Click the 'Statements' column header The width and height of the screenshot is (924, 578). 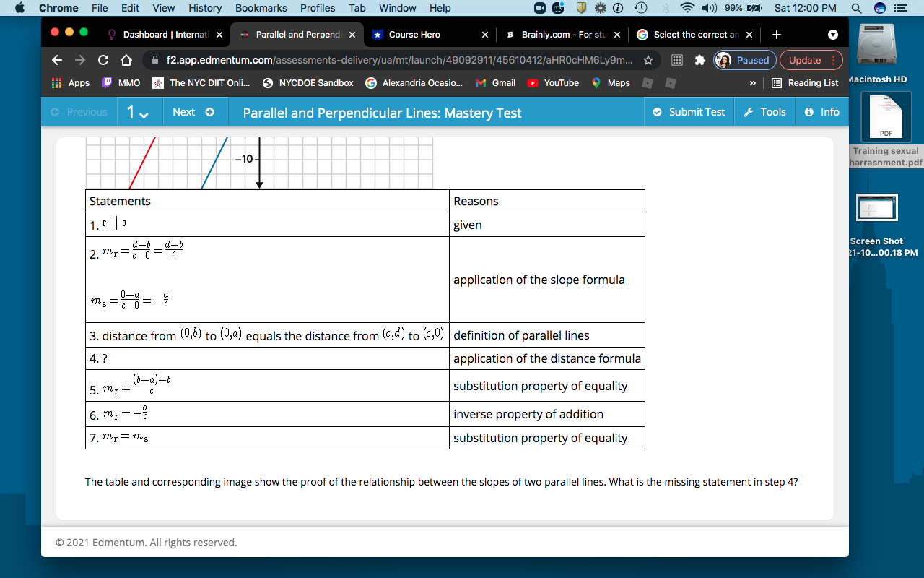point(267,201)
